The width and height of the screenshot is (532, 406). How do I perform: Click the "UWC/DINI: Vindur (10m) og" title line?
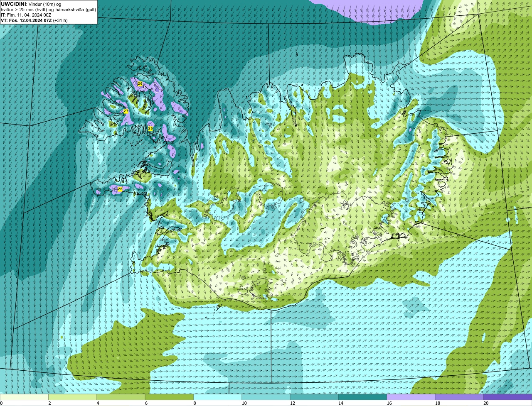click(x=31, y=4)
